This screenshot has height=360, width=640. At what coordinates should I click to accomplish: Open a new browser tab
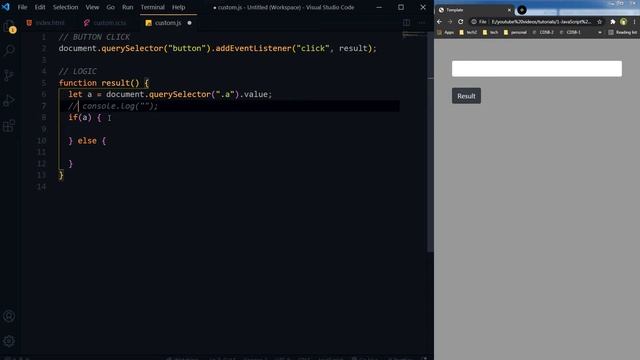[x=522, y=10]
